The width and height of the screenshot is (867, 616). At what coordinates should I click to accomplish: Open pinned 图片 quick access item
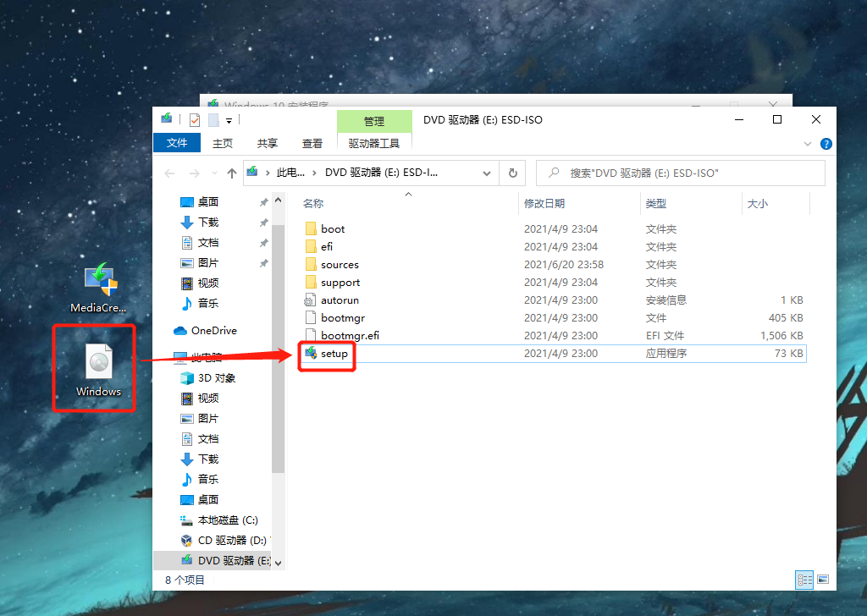click(x=200, y=263)
